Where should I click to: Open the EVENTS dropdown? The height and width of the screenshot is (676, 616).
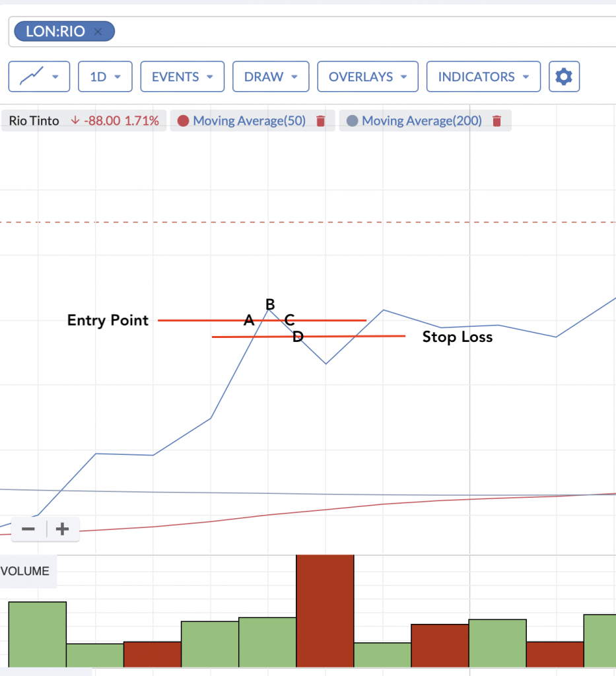[182, 77]
